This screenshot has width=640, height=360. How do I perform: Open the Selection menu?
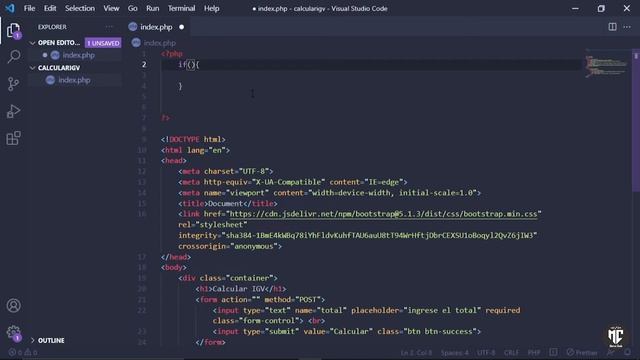[x=80, y=8]
